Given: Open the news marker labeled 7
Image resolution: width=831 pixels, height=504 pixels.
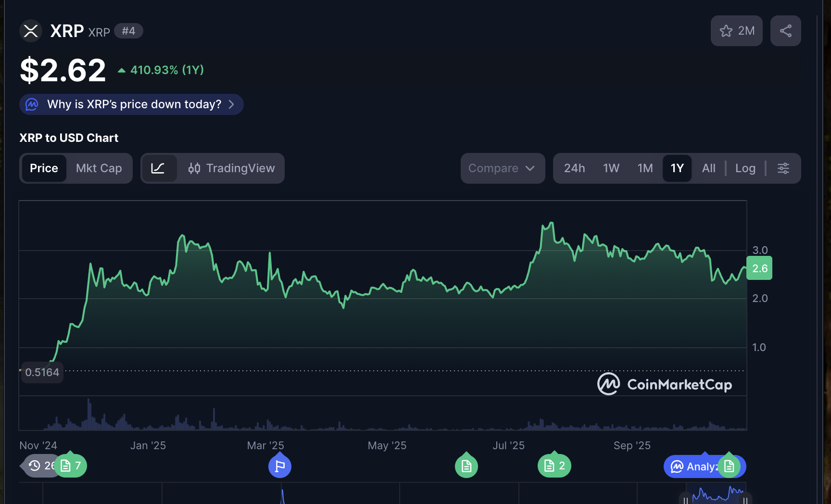Looking at the screenshot, I should (71, 466).
